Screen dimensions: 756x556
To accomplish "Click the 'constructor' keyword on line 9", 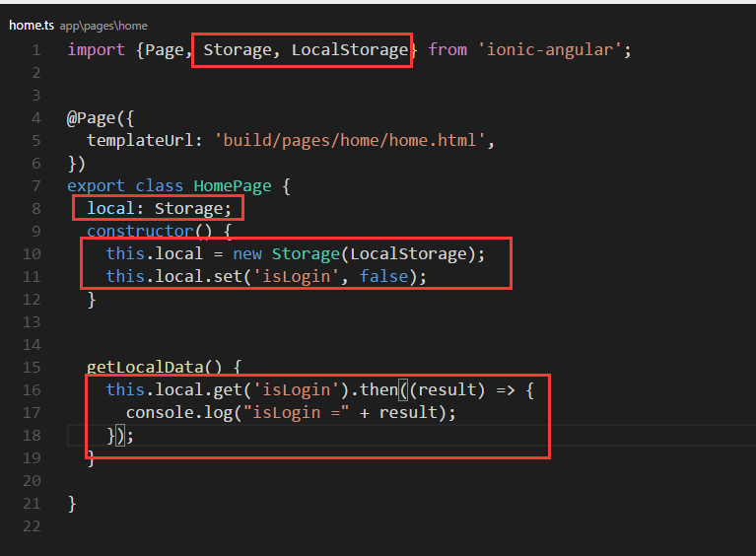I will coord(140,231).
